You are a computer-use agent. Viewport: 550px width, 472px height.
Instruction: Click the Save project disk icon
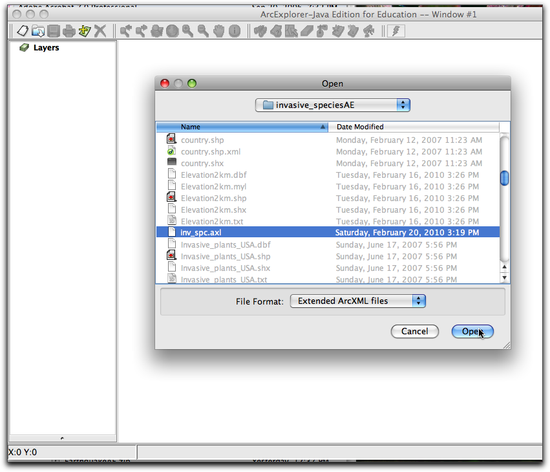53,31
